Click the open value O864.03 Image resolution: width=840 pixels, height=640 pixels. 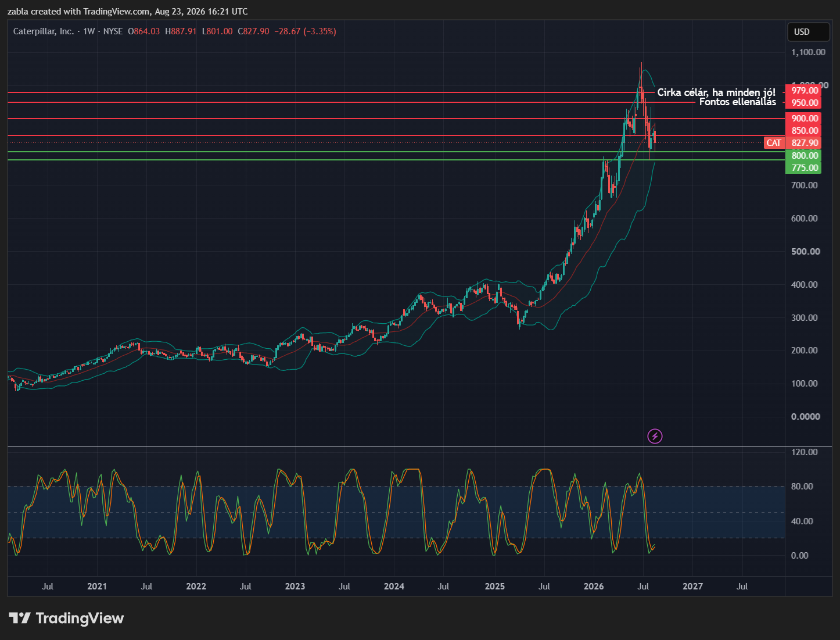click(x=144, y=31)
